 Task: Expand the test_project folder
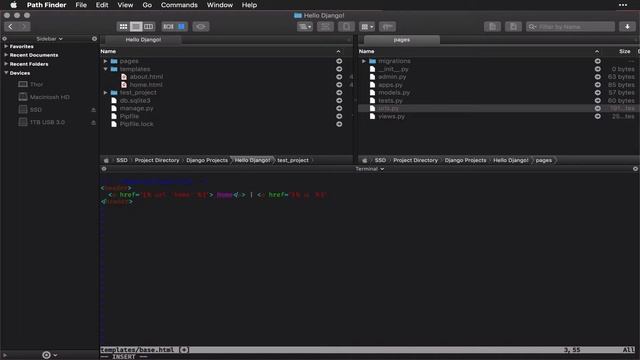pyautogui.click(x=106, y=93)
